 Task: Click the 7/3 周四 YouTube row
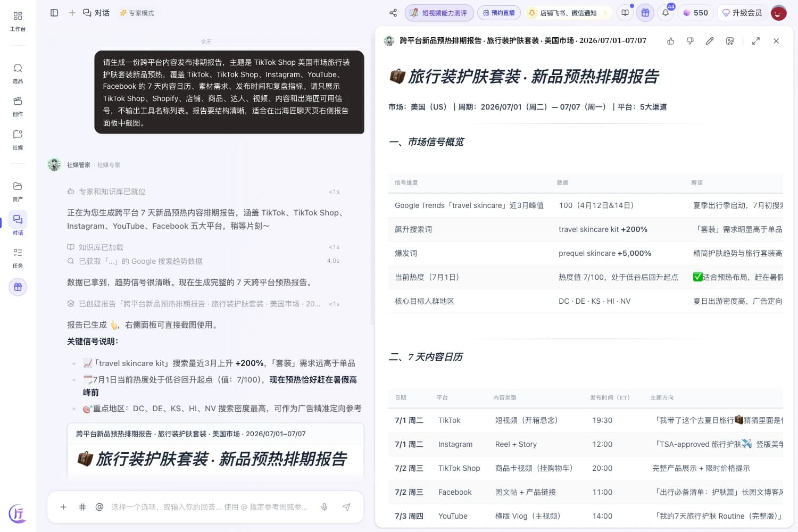(586, 516)
